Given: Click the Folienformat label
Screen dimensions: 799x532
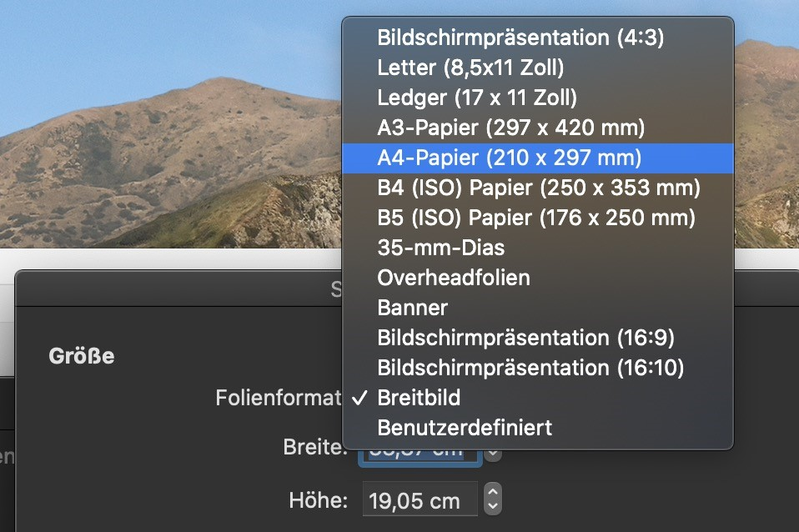Looking at the screenshot, I should click(x=279, y=399).
